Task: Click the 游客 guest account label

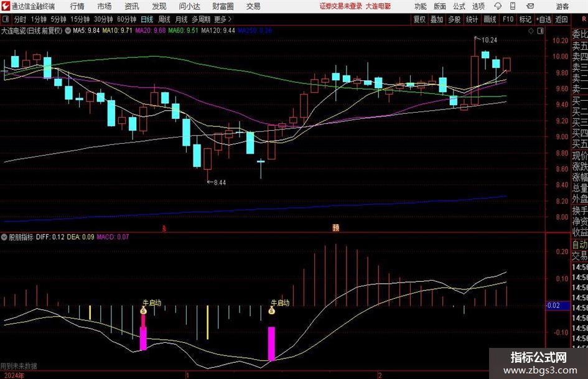Action: pos(562,6)
